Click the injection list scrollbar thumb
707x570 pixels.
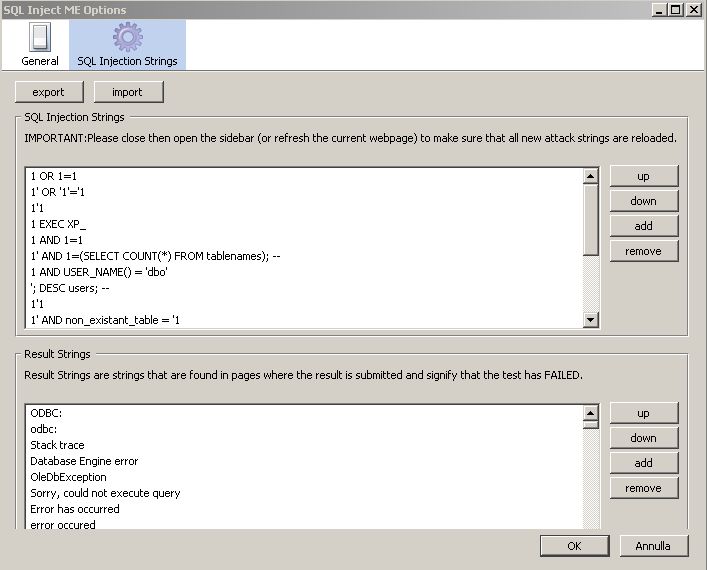[x=590, y=220]
